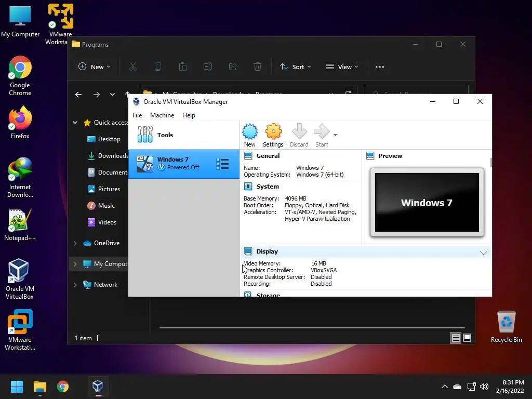Image resolution: width=532 pixels, height=399 pixels.
Task: Go back in Programs explorer window
Action: tap(78, 95)
